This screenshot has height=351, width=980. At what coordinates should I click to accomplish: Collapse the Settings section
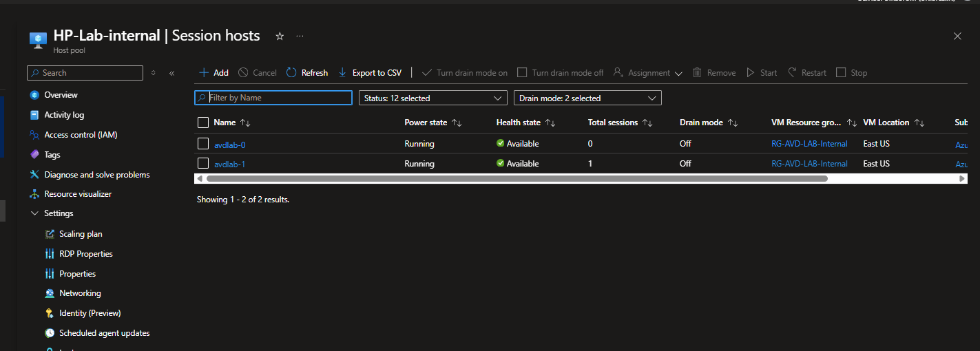click(x=34, y=213)
